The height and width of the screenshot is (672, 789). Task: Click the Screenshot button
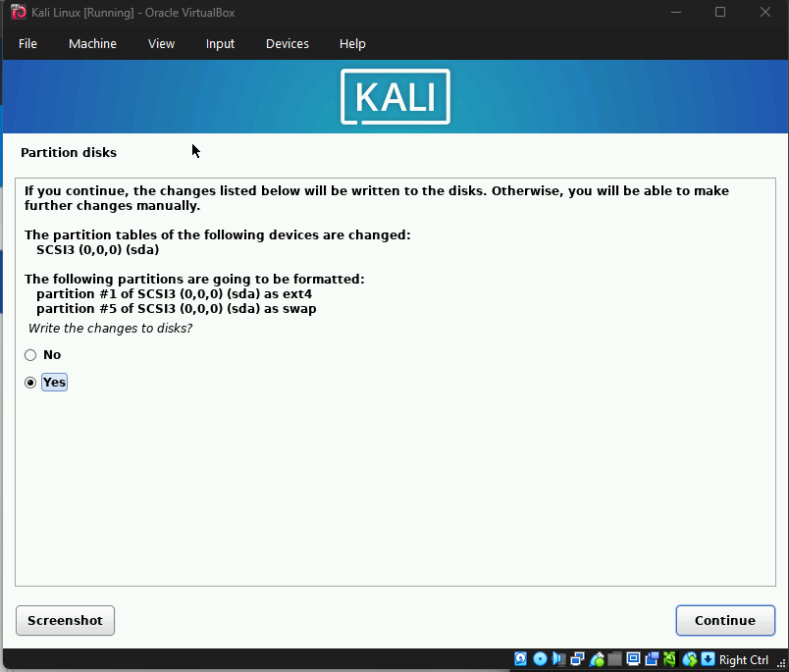pyautogui.click(x=65, y=621)
